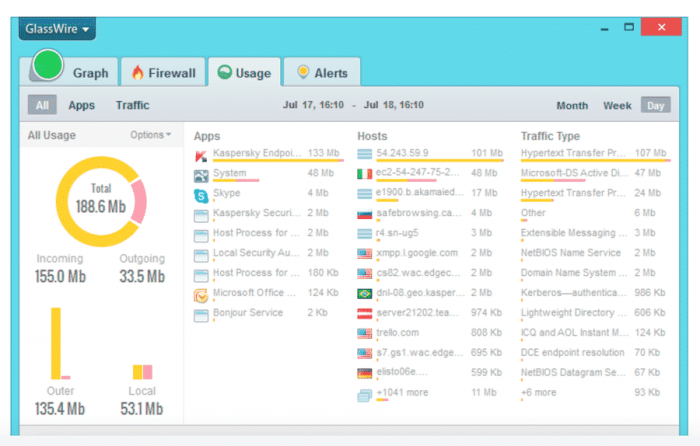Select the Bonjour Service entry

click(x=268, y=313)
